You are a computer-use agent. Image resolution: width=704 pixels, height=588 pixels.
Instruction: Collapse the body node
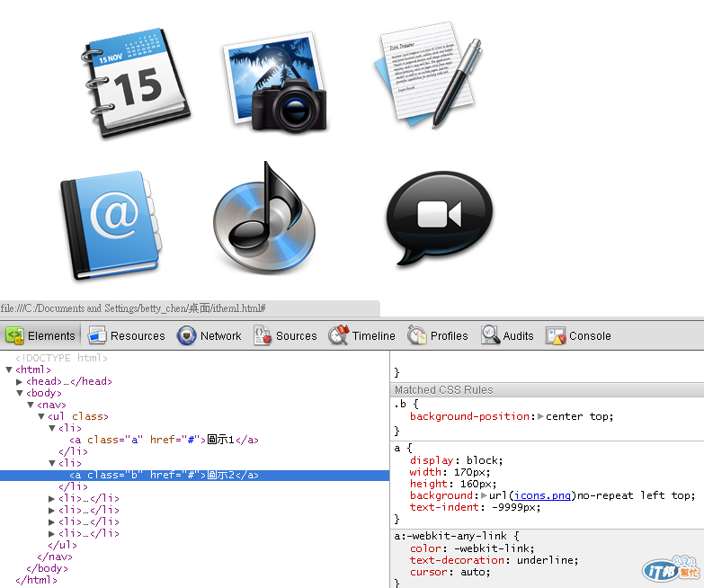[x=19, y=393]
